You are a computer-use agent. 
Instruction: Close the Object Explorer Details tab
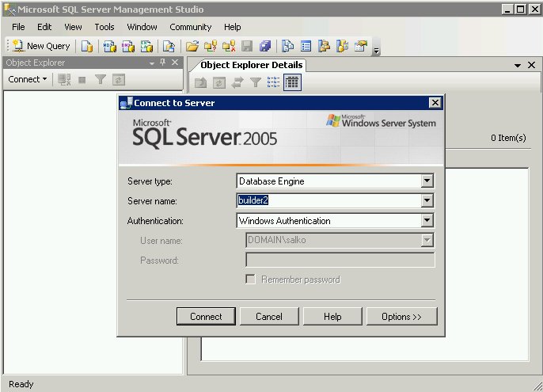pos(532,65)
